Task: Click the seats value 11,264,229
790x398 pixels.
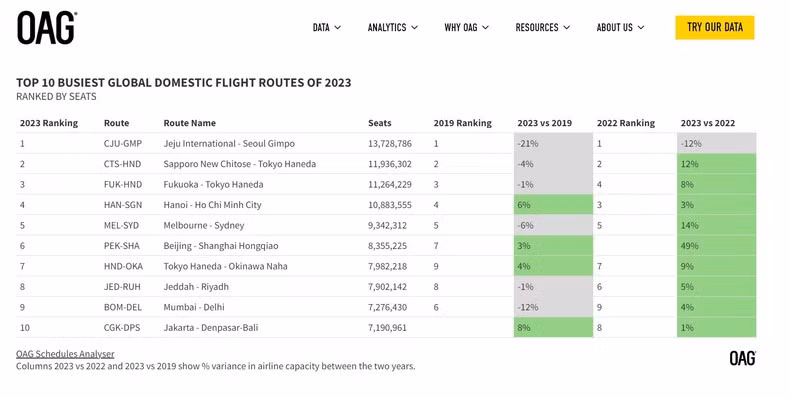Action: [x=389, y=184]
